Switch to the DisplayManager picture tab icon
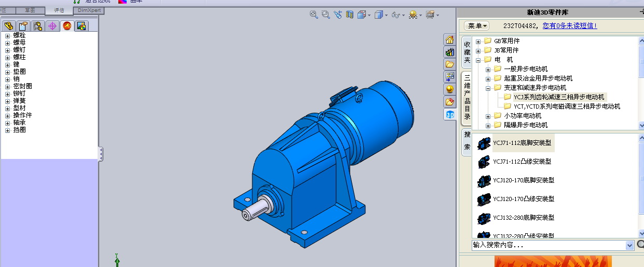 81,26
